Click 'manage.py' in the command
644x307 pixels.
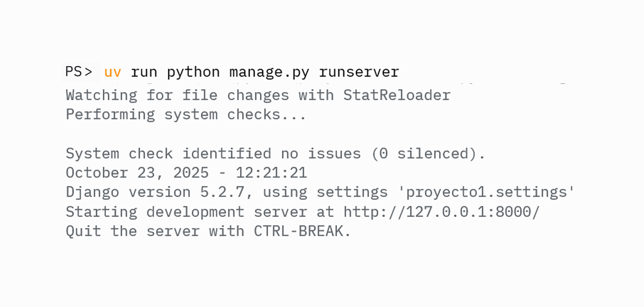(269, 72)
